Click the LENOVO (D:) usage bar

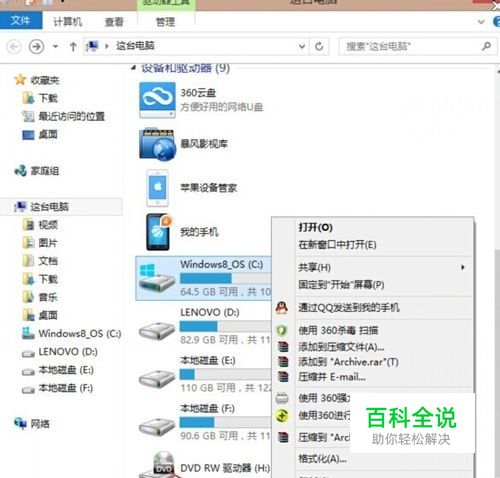pos(226,326)
